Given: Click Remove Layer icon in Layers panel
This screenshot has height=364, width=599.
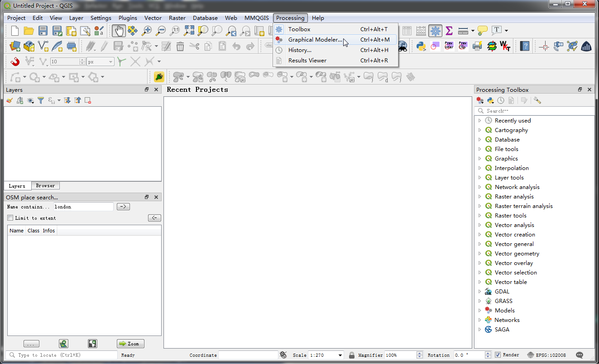Looking at the screenshot, I should point(88,100).
